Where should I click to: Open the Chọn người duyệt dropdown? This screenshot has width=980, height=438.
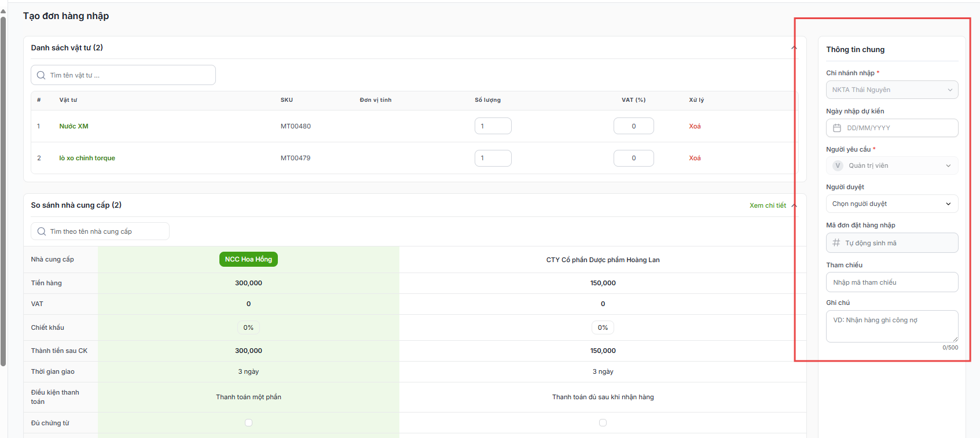pyautogui.click(x=892, y=204)
